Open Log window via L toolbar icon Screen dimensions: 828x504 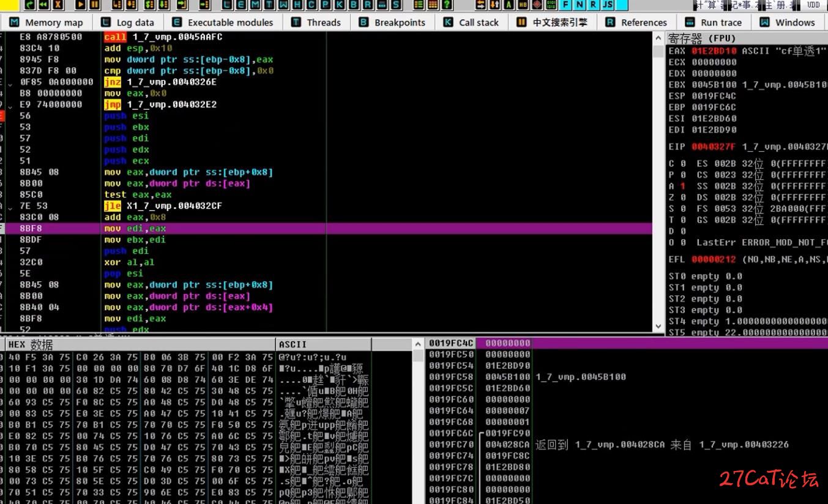point(227,5)
